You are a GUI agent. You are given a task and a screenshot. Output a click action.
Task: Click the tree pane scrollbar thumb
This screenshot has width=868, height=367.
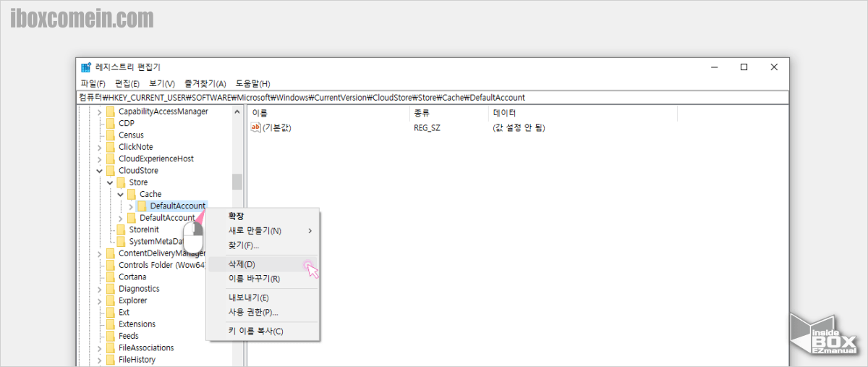tap(237, 182)
